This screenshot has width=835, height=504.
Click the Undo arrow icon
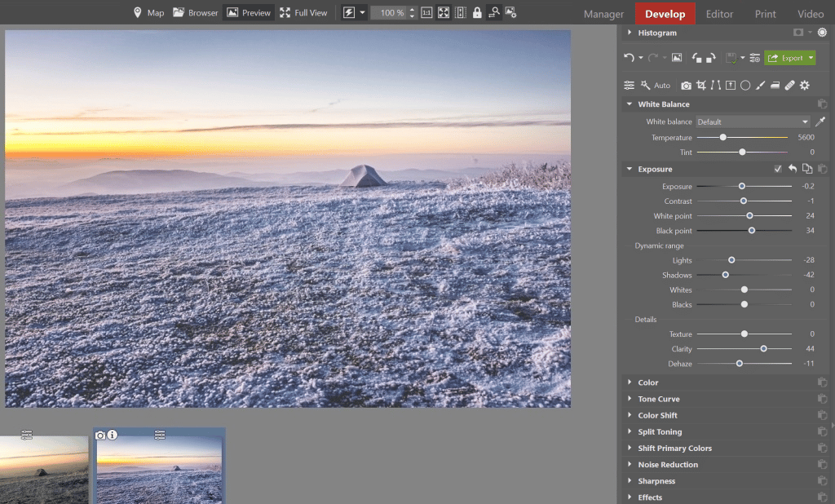pos(629,58)
